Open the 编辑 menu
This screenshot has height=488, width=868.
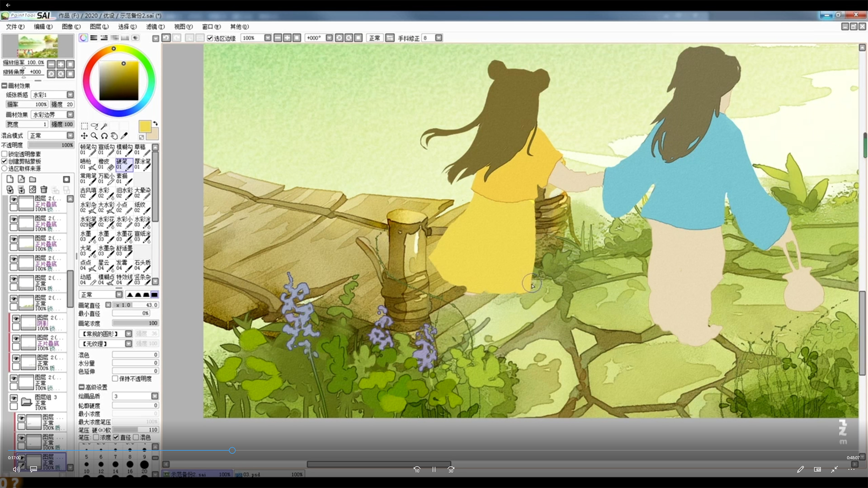tap(43, 27)
